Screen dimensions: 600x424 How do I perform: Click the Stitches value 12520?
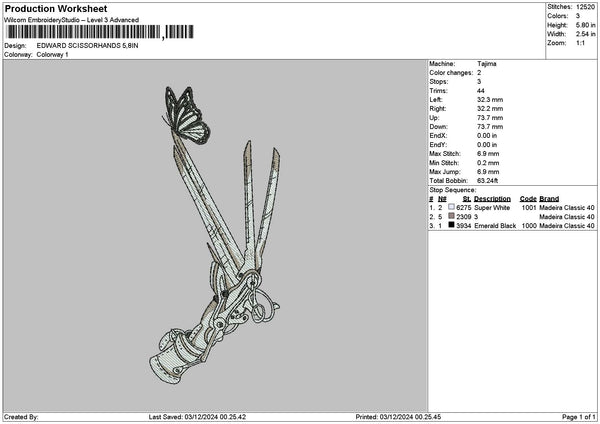[585, 7]
